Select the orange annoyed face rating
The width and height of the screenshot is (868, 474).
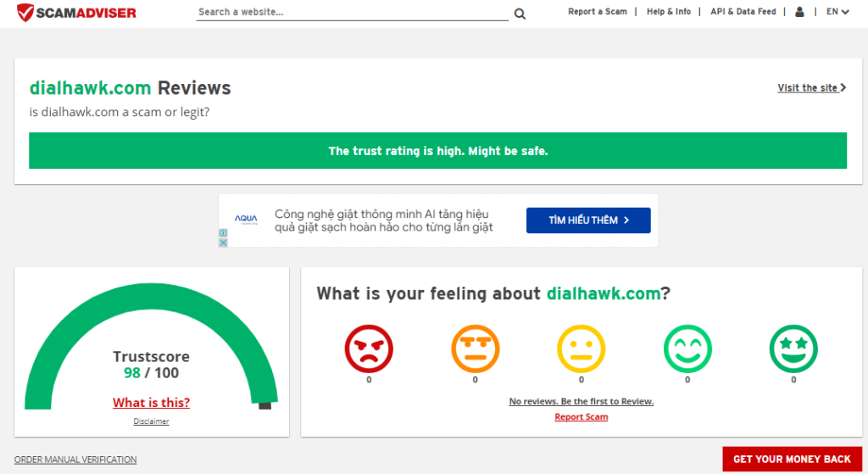coord(475,349)
